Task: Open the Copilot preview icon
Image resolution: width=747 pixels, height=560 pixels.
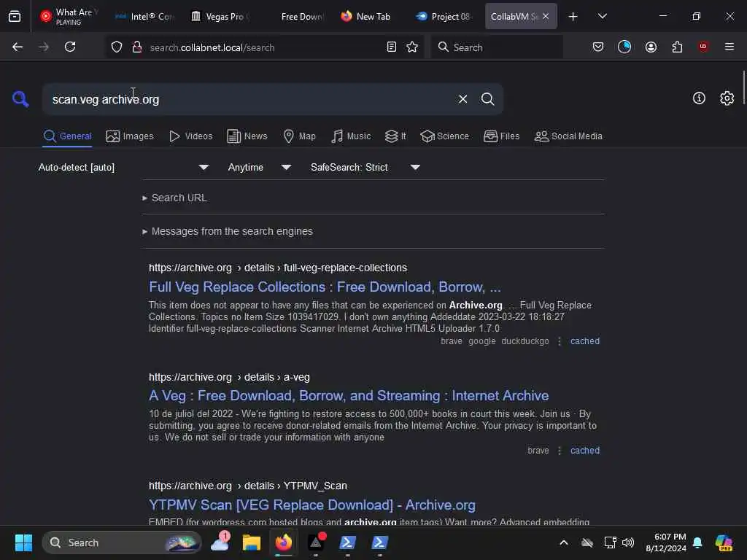Action: point(723,542)
